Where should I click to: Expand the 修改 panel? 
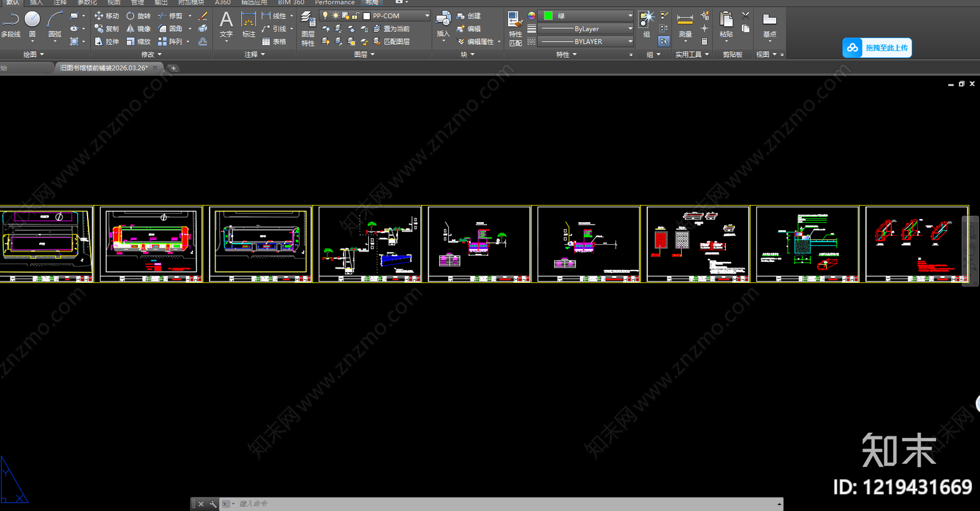click(x=152, y=54)
